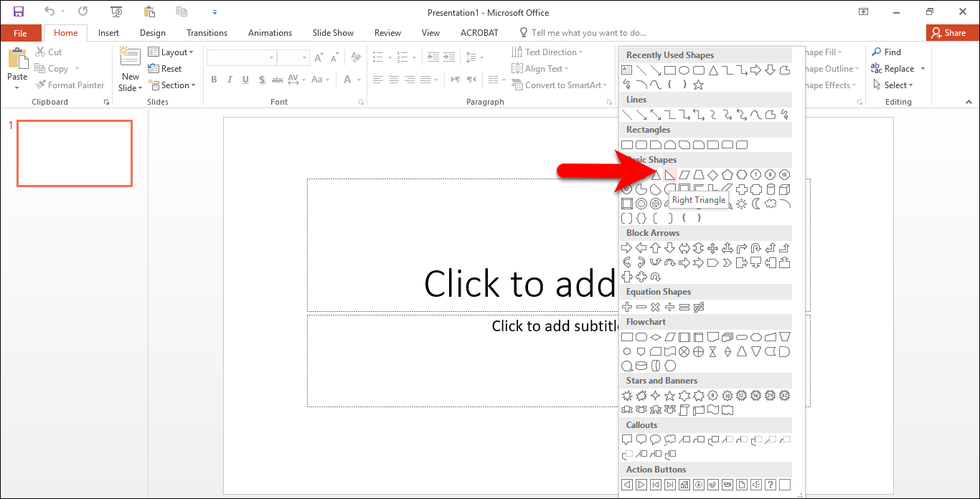Pick the Oval in Recently Used Shapes

pyautogui.click(x=684, y=70)
